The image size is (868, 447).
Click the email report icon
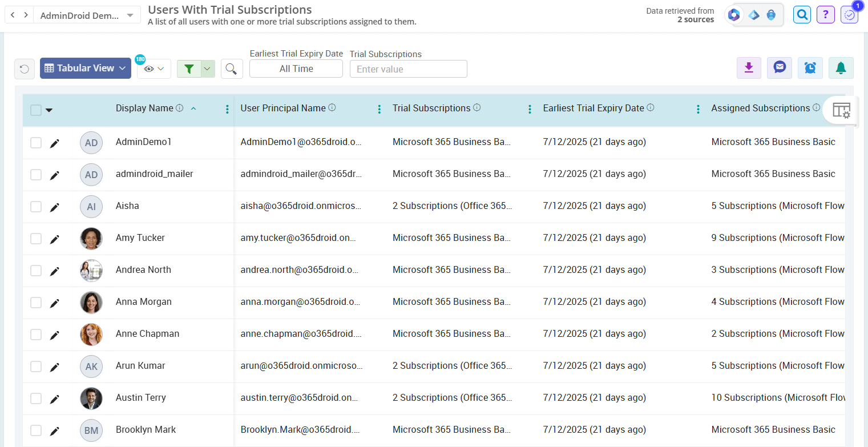pos(779,67)
